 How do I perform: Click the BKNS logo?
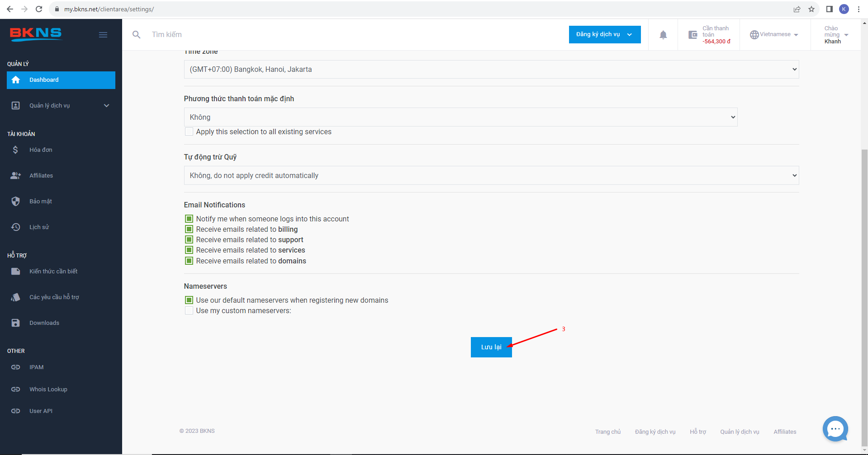point(36,34)
